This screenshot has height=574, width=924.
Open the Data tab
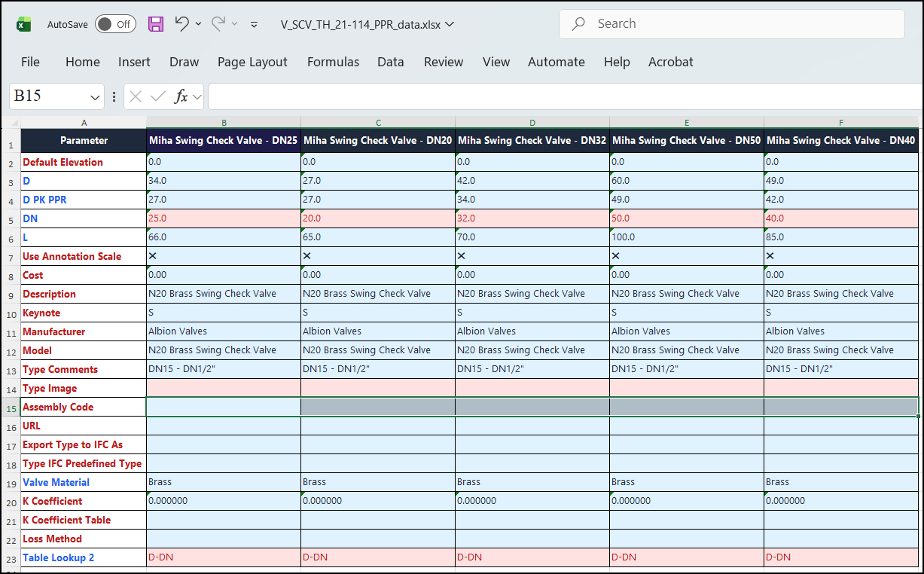point(391,62)
